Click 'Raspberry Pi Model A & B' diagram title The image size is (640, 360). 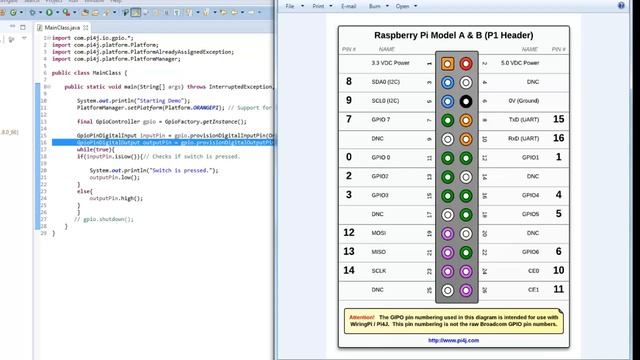453,35
